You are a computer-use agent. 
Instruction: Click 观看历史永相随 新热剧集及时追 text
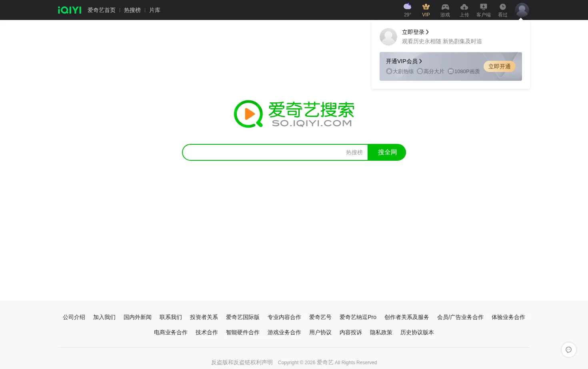(442, 41)
